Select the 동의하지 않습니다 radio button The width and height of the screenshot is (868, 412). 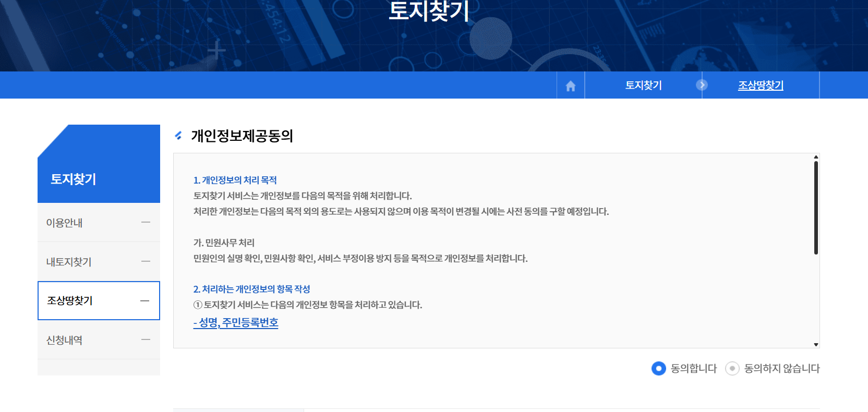[732, 369]
